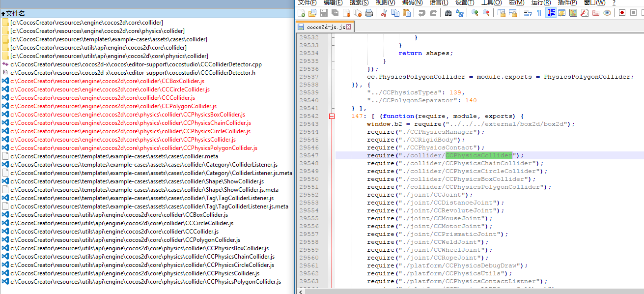Collapse code fold at line 29542
644x294 pixels.
(x=332, y=116)
